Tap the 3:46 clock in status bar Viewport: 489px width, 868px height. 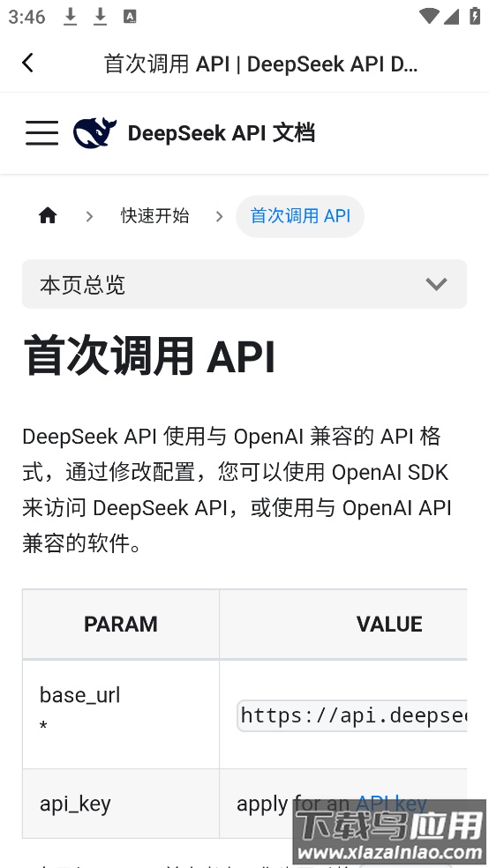(x=26, y=17)
